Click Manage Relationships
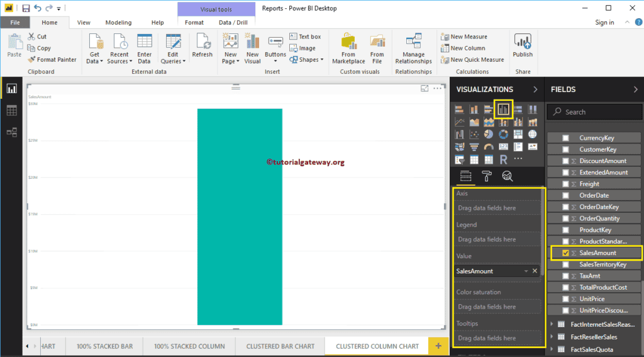The width and height of the screenshot is (644, 357). [x=414, y=48]
